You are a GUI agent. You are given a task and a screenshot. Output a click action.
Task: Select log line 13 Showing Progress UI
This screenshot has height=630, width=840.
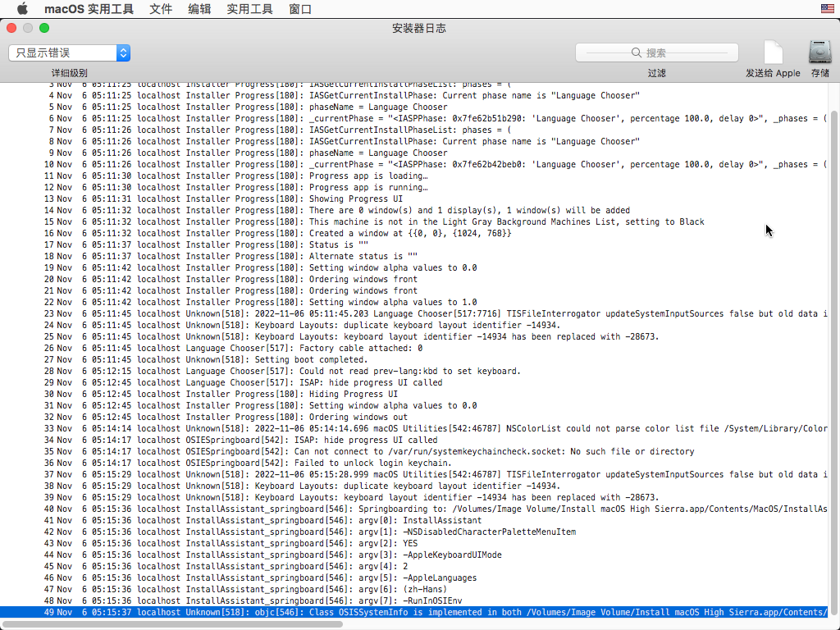[413, 199]
